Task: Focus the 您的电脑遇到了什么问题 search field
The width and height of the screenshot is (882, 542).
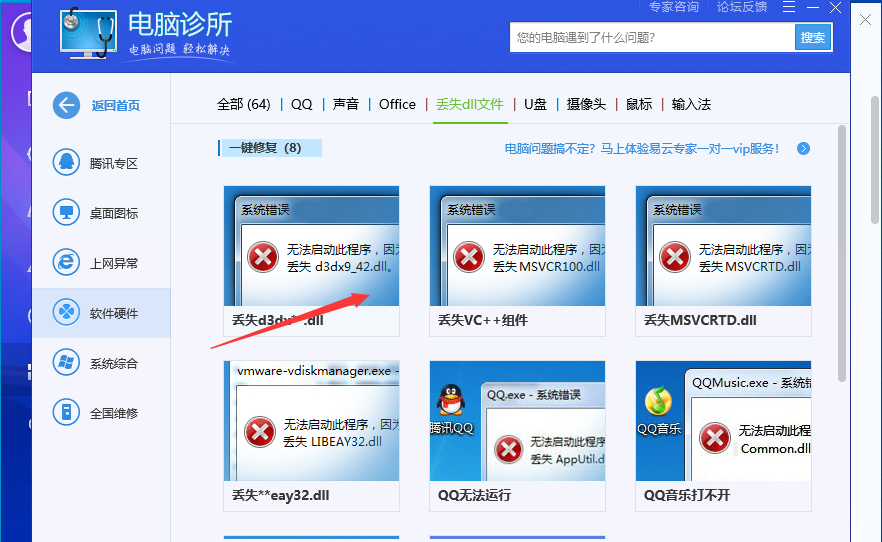Action: [652, 38]
